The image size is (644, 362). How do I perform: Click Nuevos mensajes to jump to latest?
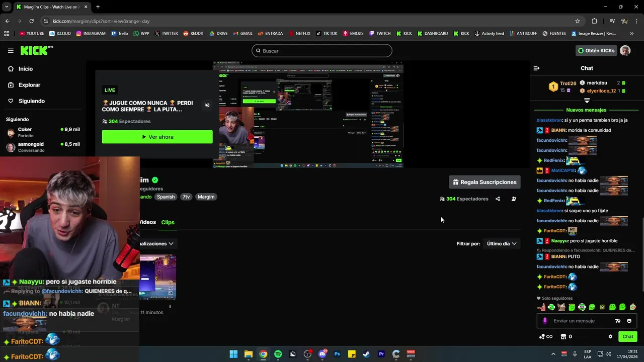[586, 110]
